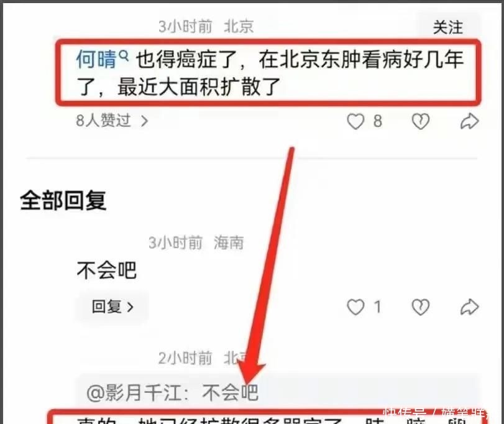Share the top comment using arrow icon
504x424 pixels.
tap(470, 121)
